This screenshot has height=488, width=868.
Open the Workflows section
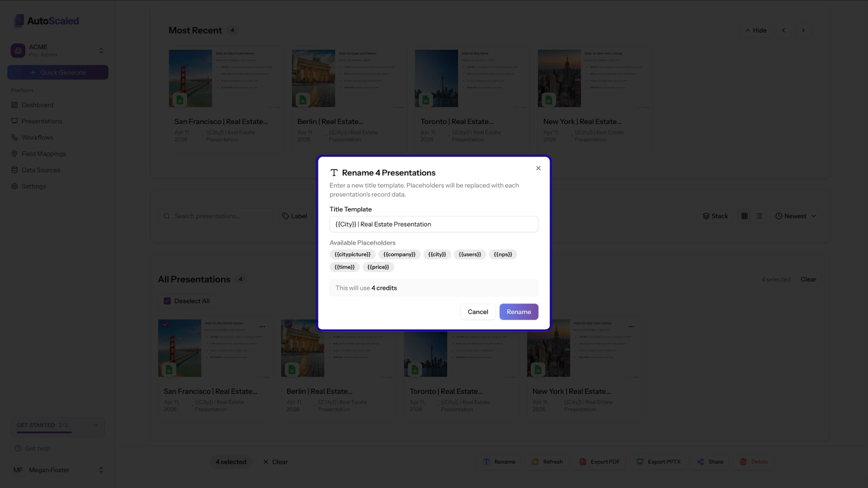(37, 137)
